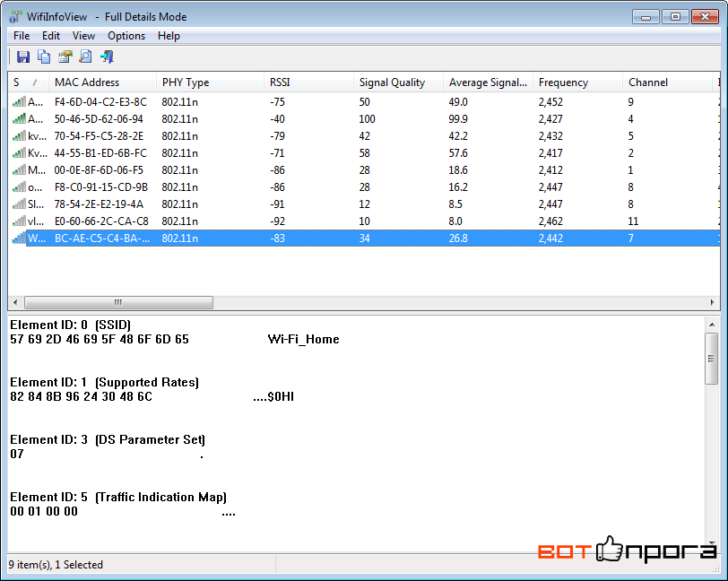Click the details pane scroll up arrow
Screen dimensions: 728x581
(711, 325)
